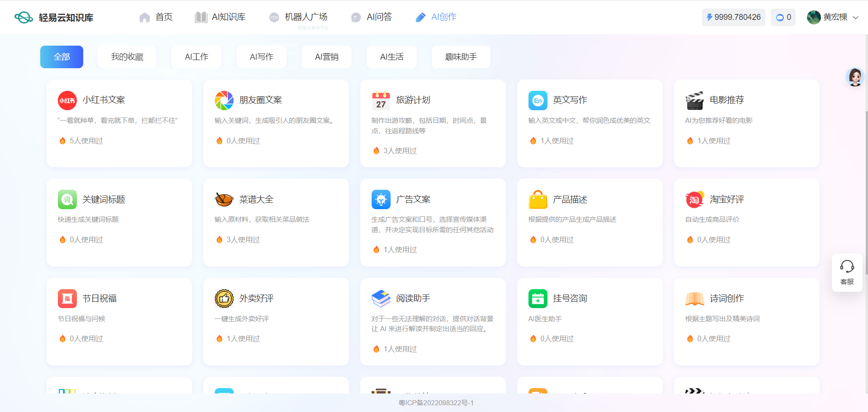Click the 朋友圈文案 card title
The image size is (868, 412).
260,100
